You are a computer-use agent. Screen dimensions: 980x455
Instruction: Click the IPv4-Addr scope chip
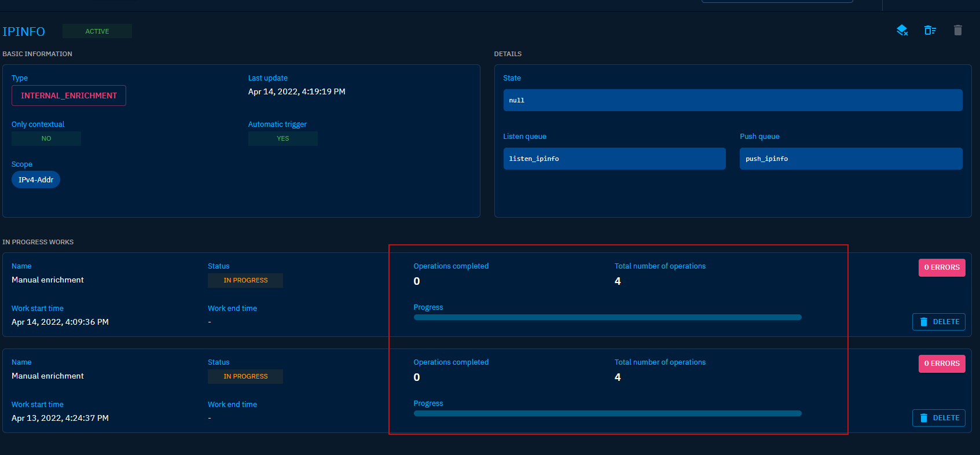click(x=36, y=179)
